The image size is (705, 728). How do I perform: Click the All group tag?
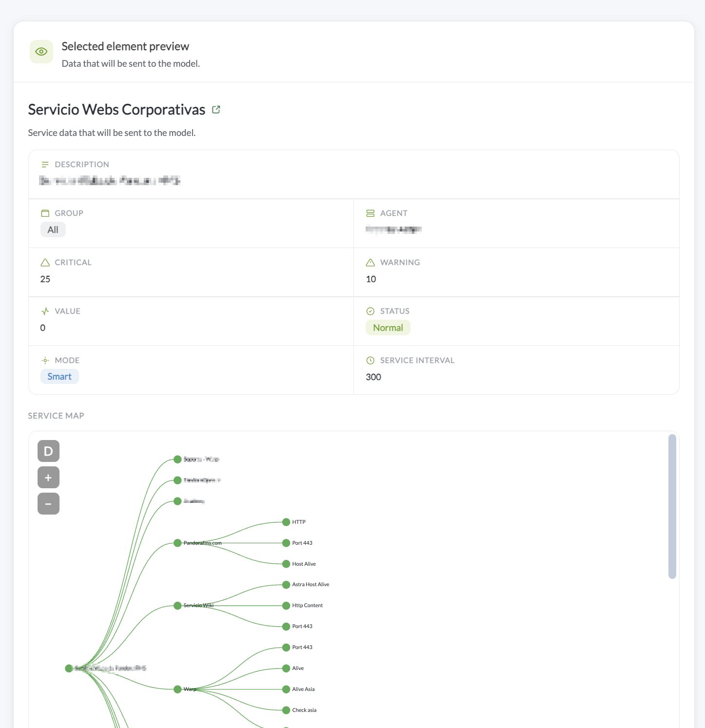[53, 230]
